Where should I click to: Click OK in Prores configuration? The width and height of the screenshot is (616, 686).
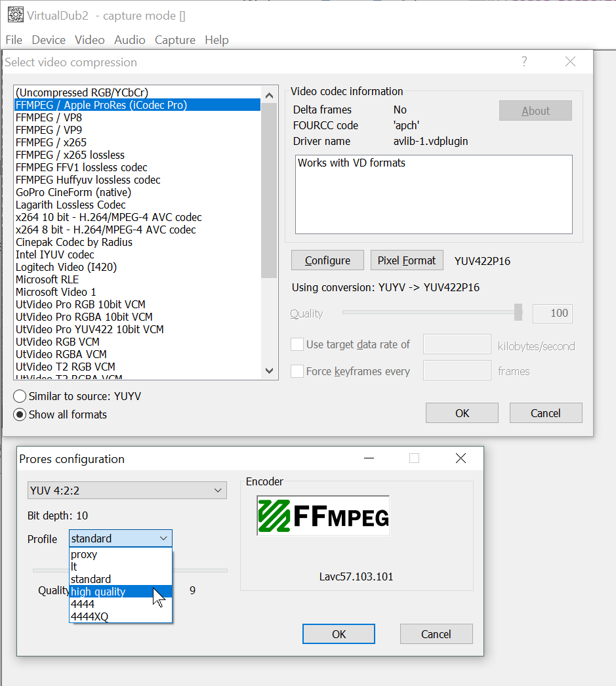tap(339, 634)
